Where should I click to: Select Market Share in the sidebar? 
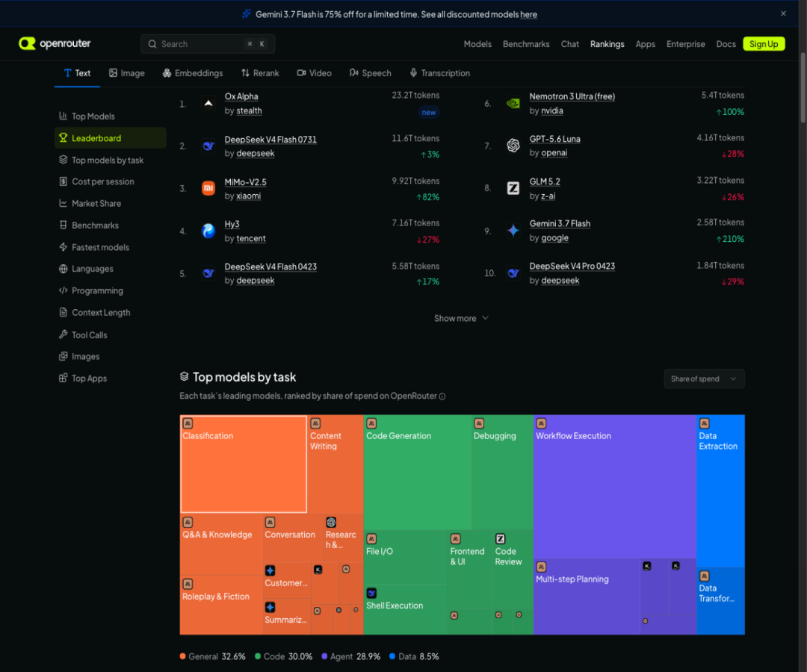(x=110, y=203)
